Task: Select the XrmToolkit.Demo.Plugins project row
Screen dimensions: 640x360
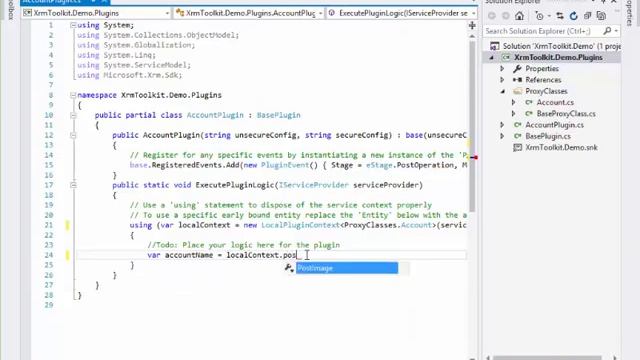Action: click(x=553, y=58)
